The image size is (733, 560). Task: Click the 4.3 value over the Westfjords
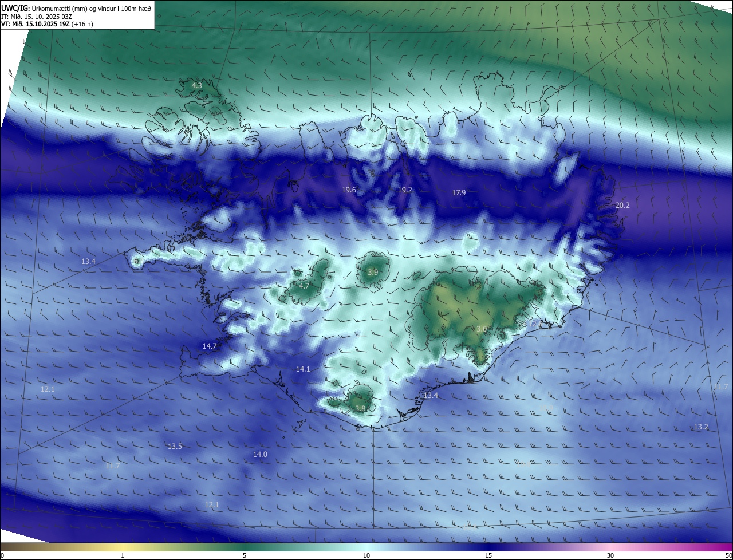pos(196,85)
